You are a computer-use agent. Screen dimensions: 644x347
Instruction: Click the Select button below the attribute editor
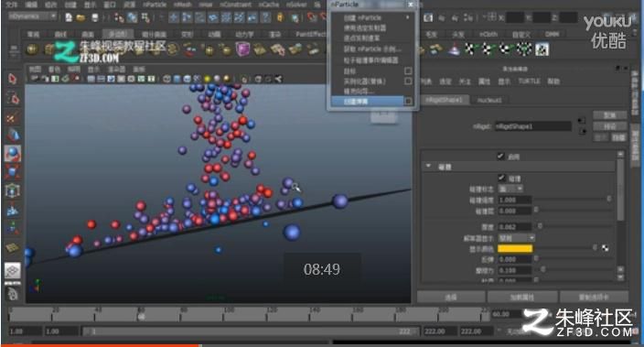tap(451, 297)
